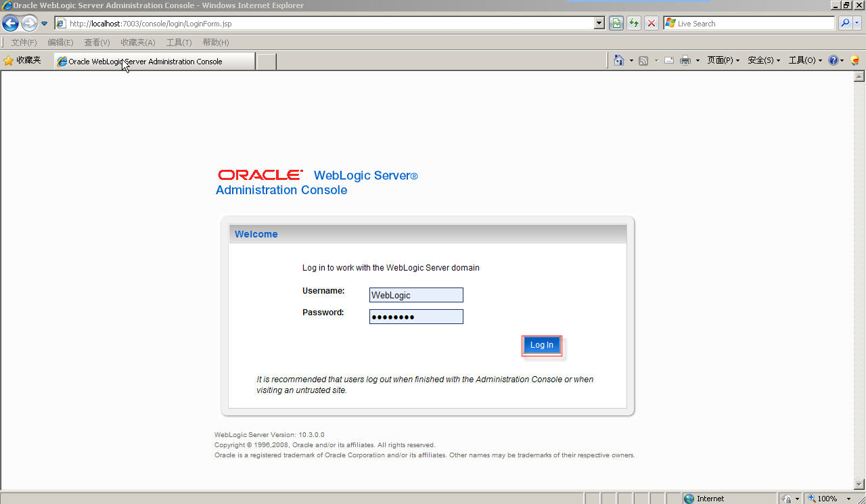Click the red Stop loading icon
This screenshot has width=866, height=504.
coord(652,24)
